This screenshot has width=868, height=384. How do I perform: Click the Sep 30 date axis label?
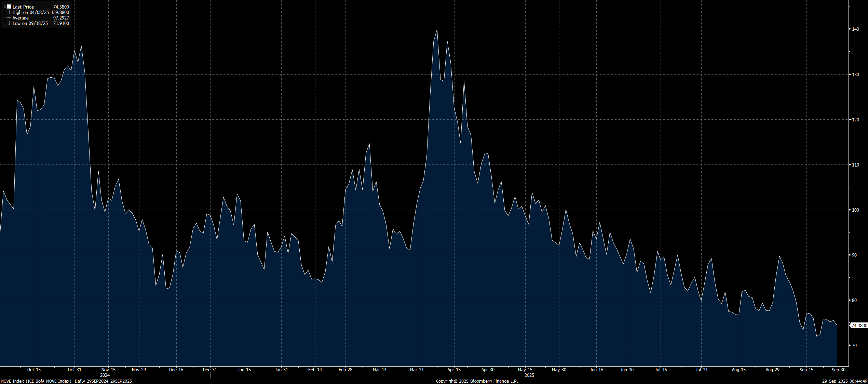tap(838, 370)
